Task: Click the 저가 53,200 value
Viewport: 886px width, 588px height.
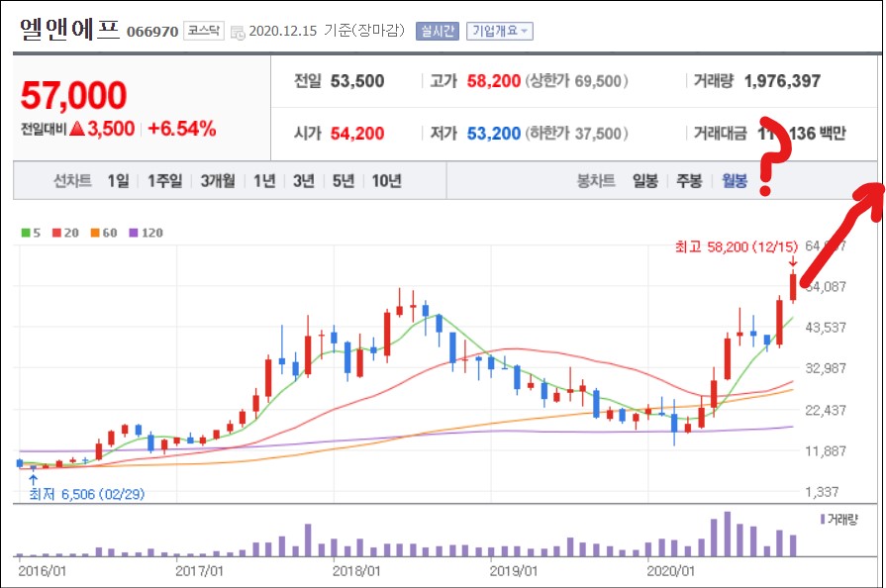Action: pos(493,134)
